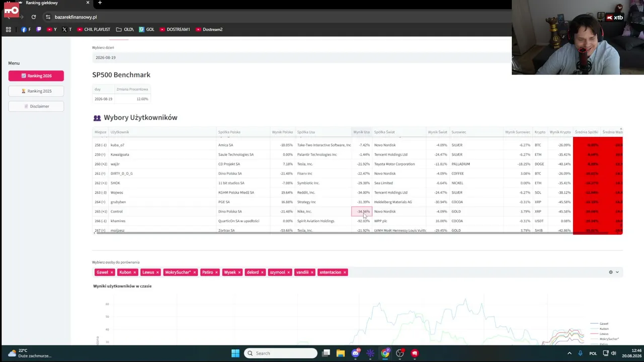Remove xntentacion from comparison
The image size is (644, 362).
coord(345,273)
